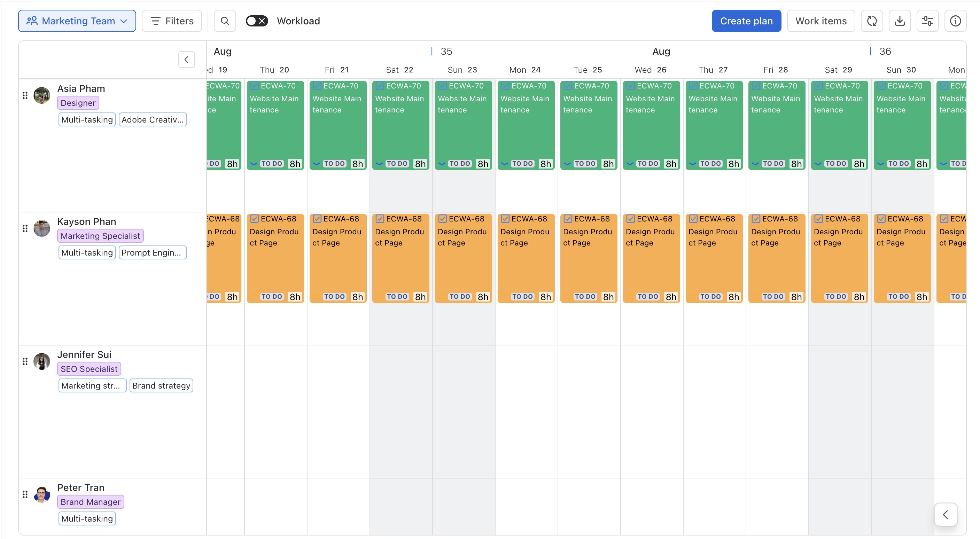980x539 pixels.
Task: Select the Sun 30 date header
Action: [901, 70]
